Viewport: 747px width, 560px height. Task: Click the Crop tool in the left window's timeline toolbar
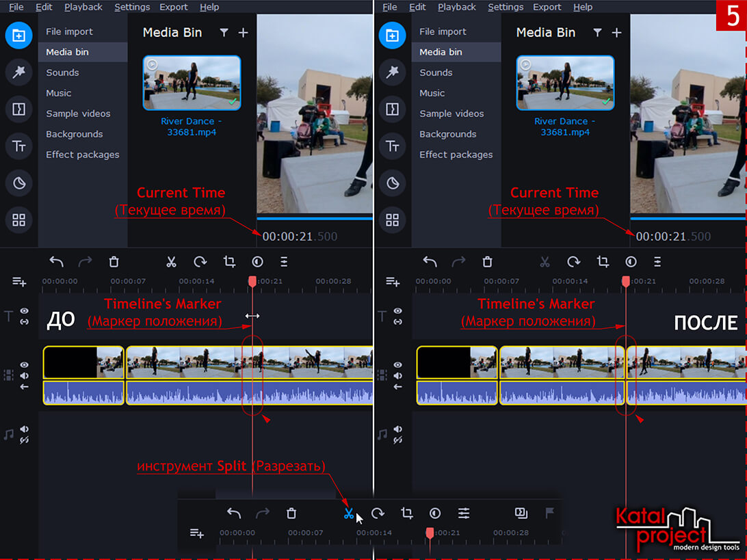[229, 262]
